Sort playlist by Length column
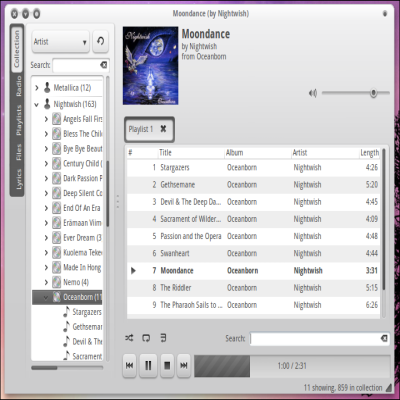The width and height of the screenshot is (400, 400). click(x=369, y=153)
